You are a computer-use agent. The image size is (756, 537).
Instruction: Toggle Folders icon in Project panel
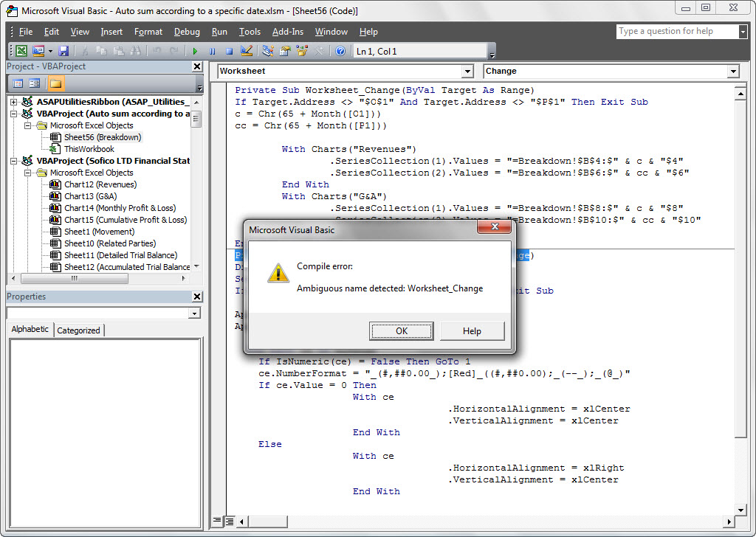[55, 83]
